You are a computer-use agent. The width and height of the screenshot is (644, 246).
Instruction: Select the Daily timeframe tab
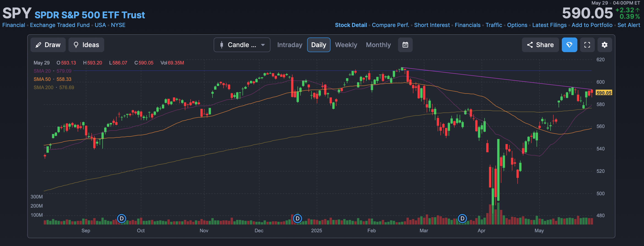319,45
